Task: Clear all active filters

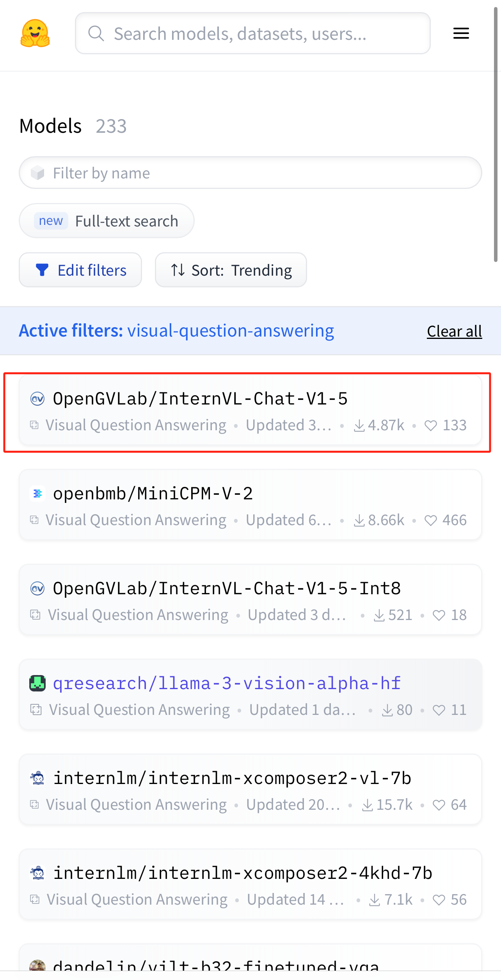Action: click(454, 331)
